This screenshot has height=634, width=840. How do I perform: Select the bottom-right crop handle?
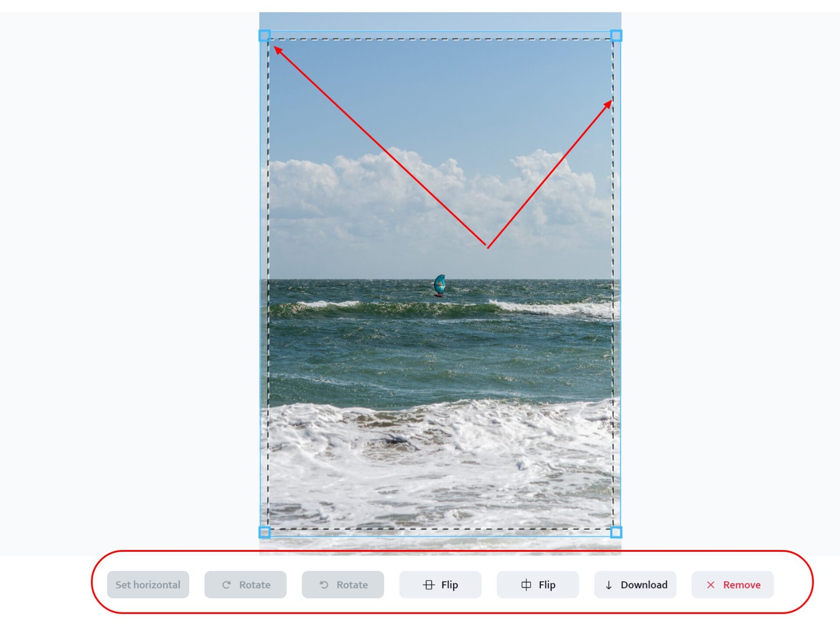616,532
